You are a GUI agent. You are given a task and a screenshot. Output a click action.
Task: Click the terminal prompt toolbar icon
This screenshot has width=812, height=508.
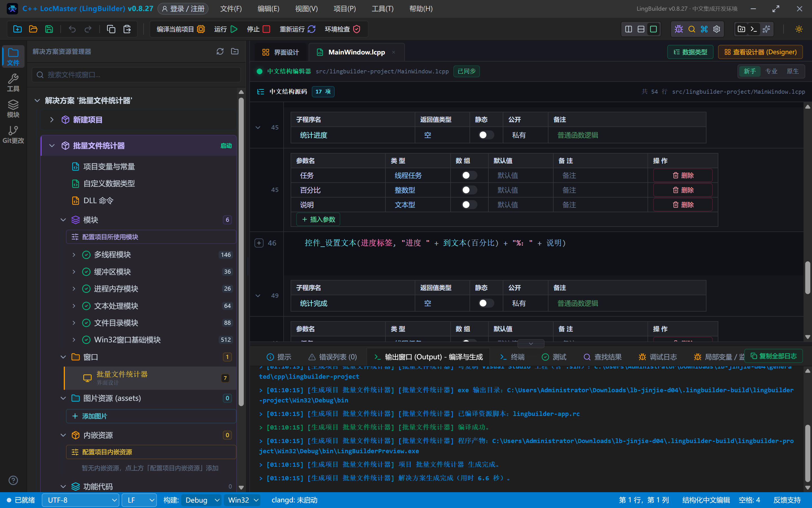tap(754, 29)
